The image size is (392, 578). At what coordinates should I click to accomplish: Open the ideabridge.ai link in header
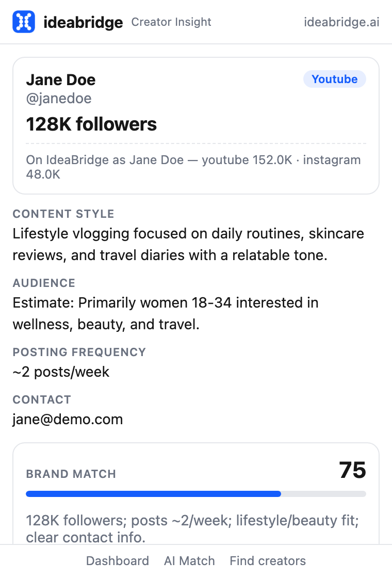(x=341, y=22)
